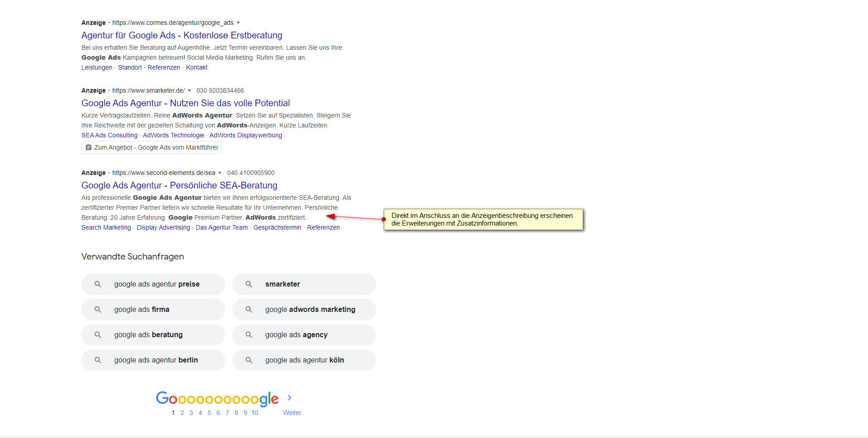Click search icon in 'google ads agentur köln' chip
868x438 pixels.
click(249, 360)
